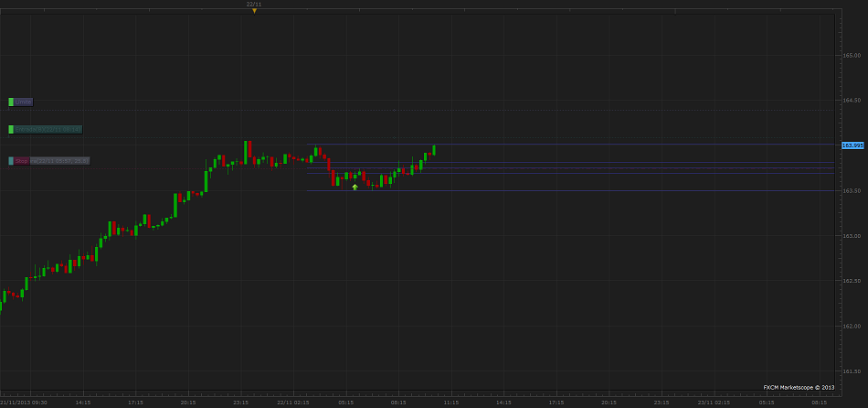Click the 23/11 02:15 time axis label
This screenshot has width=868, height=408.
[x=714, y=402]
